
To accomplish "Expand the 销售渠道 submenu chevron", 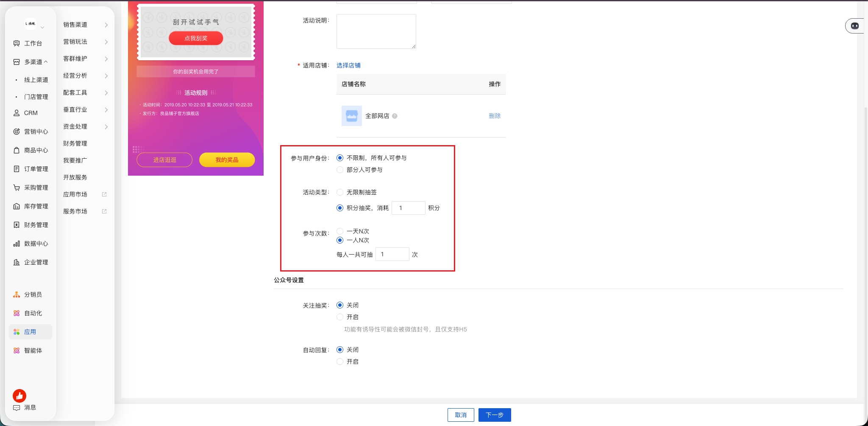I will tap(106, 25).
